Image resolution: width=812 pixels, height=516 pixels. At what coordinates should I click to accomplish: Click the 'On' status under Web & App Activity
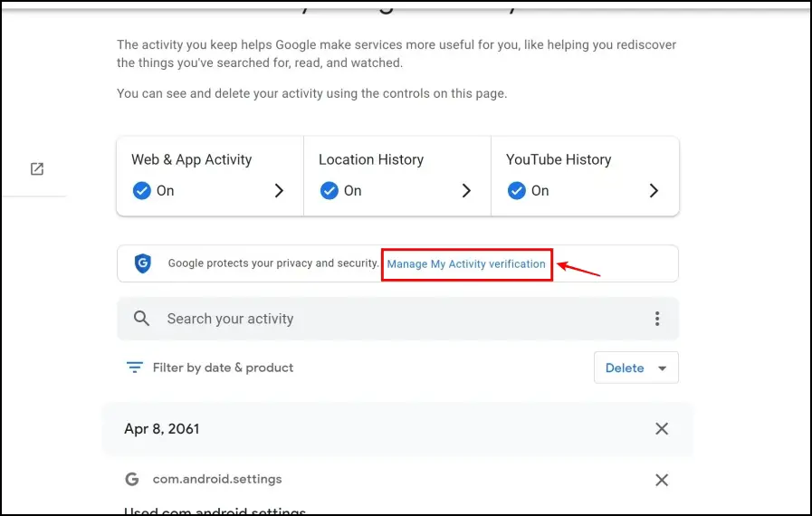pos(165,191)
